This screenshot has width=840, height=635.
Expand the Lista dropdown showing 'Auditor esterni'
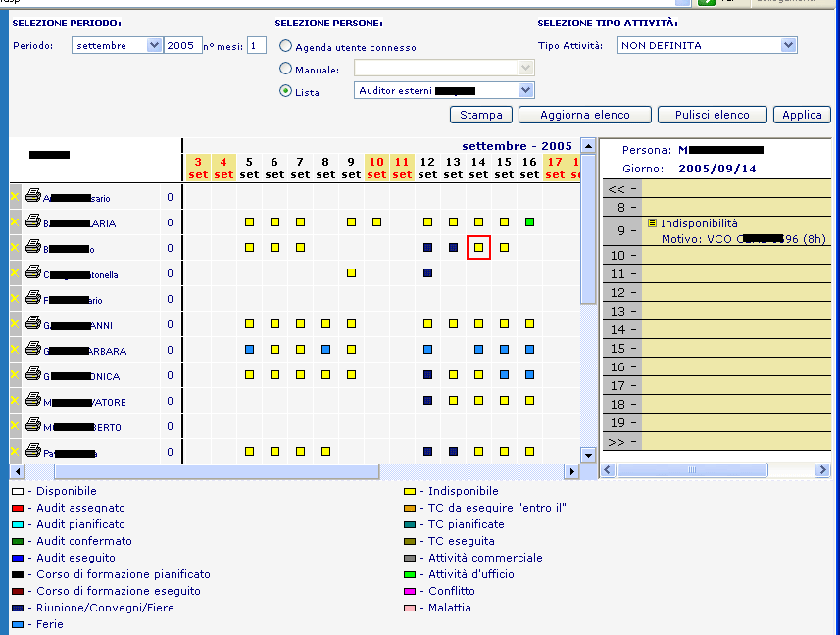pyautogui.click(x=525, y=90)
